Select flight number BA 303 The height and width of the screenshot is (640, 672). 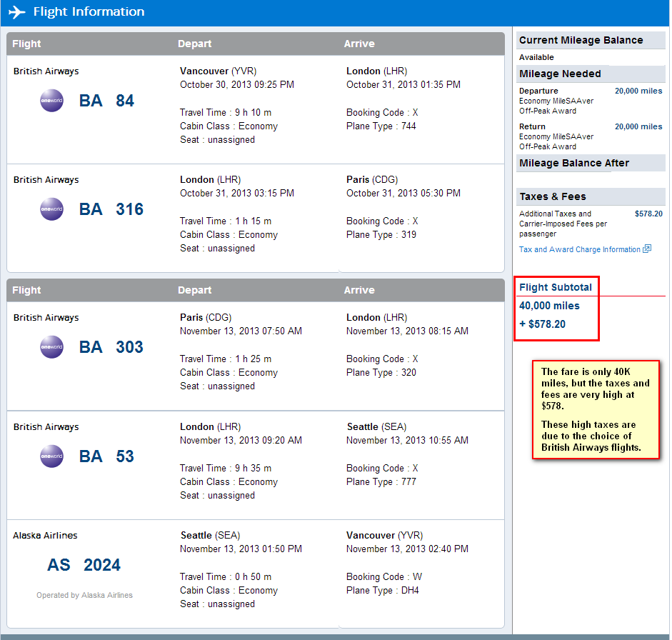pos(111,347)
